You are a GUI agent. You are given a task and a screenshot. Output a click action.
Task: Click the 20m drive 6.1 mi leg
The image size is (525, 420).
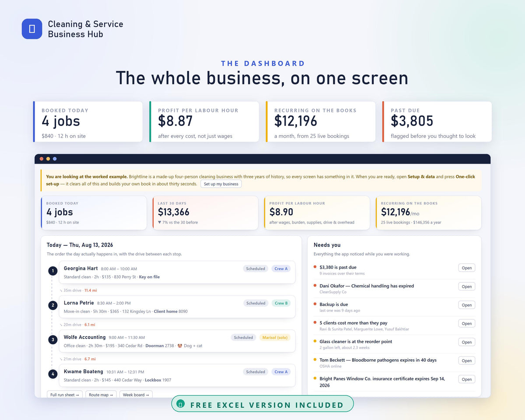coord(77,325)
